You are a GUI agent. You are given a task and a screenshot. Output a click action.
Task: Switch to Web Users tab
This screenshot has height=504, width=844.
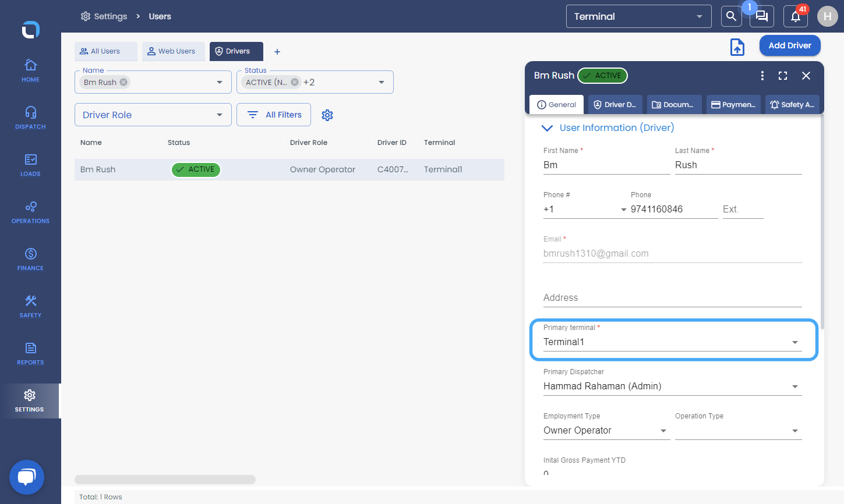[x=174, y=51]
